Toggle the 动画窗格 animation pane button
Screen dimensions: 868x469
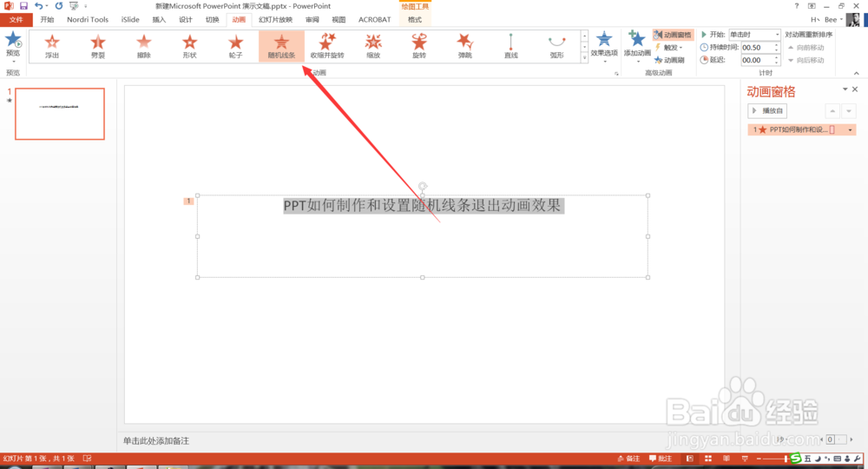tap(673, 35)
